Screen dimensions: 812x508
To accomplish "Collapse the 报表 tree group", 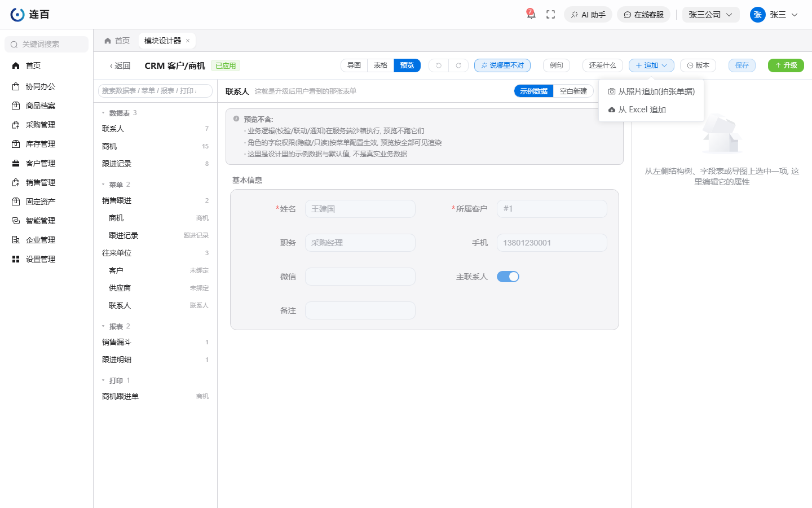I will point(103,326).
